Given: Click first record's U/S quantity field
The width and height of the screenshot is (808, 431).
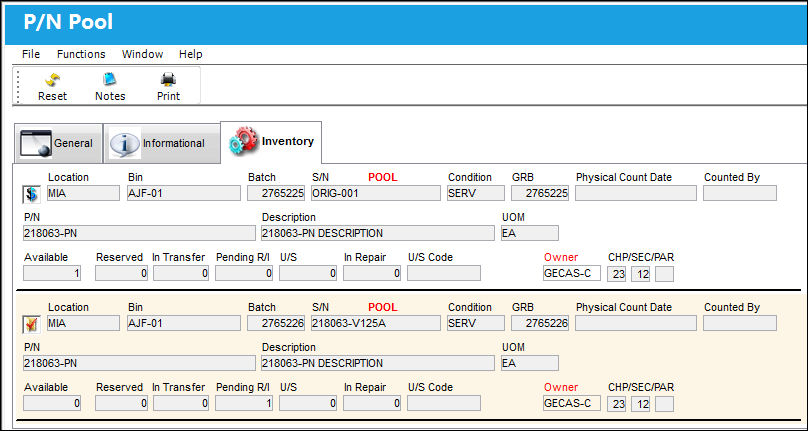Looking at the screenshot, I should pyautogui.click(x=308, y=273).
